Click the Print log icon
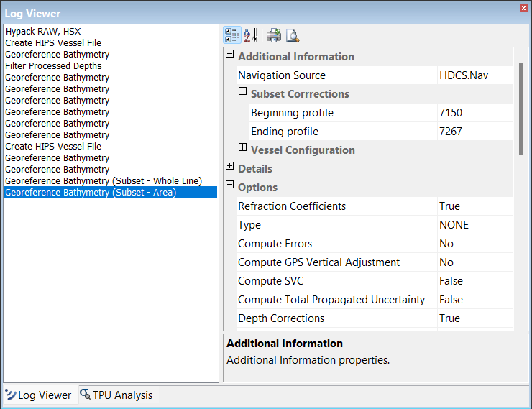 [274, 35]
